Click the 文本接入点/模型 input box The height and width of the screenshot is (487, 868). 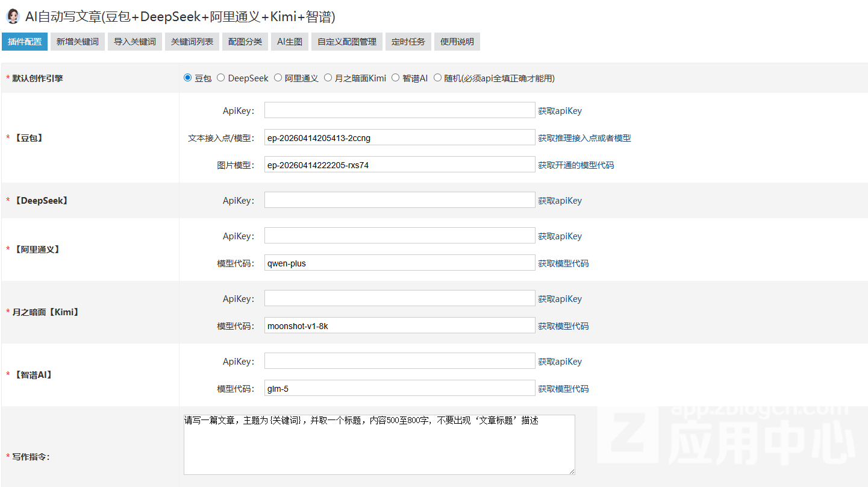coord(400,137)
